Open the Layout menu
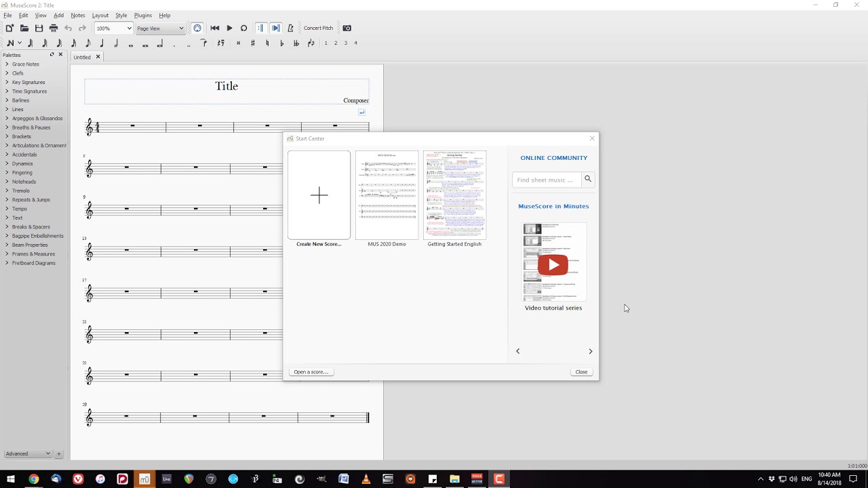The height and width of the screenshot is (488, 868). click(x=100, y=15)
